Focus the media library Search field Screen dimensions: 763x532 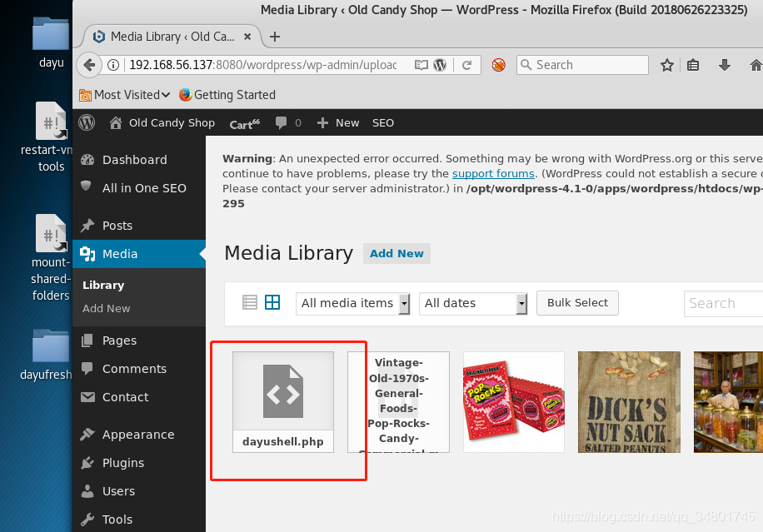coord(724,303)
